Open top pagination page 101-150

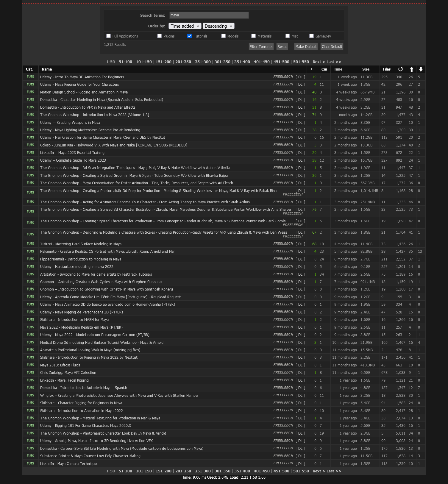tap(144, 62)
